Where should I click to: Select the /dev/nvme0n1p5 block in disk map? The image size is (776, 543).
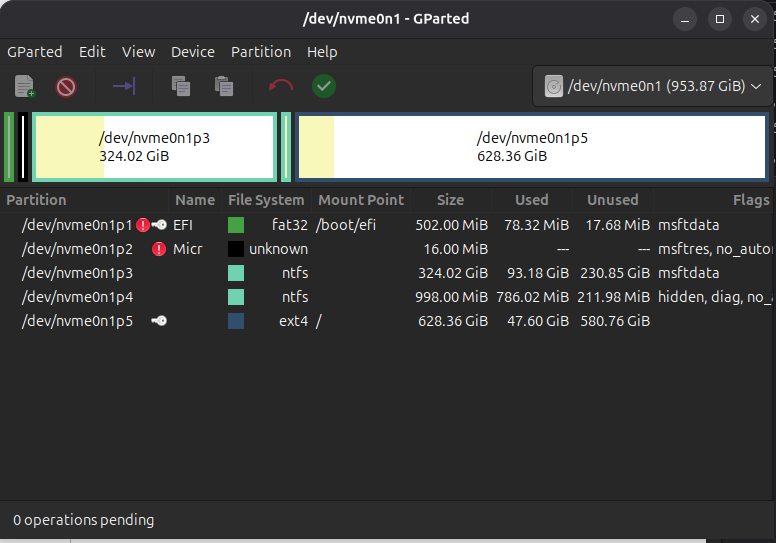click(531, 147)
